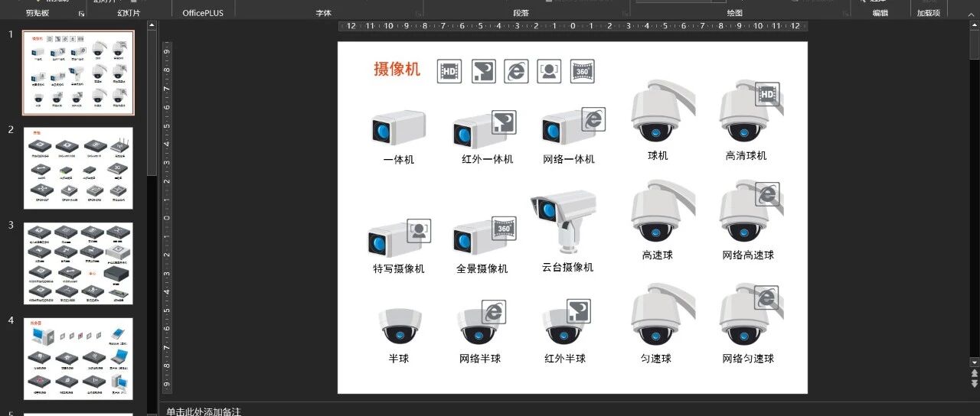Click the 红外半球 label text
This screenshot has height=416, width=980.
(x=565, y=358)
